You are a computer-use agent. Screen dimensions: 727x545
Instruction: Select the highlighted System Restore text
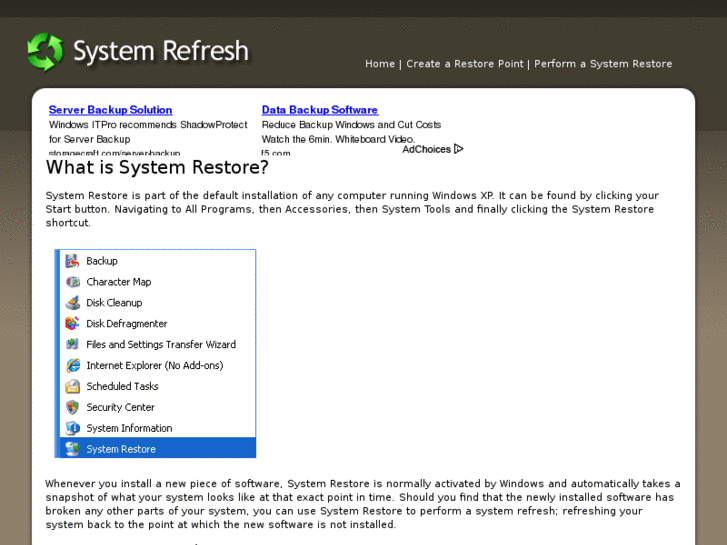coord(121,449)
